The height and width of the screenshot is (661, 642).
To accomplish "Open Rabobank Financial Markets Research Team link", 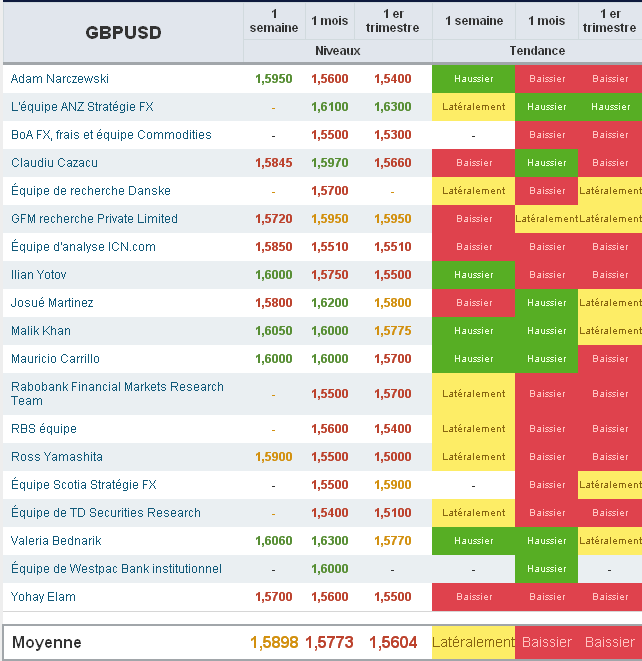I will coord(117,394).
